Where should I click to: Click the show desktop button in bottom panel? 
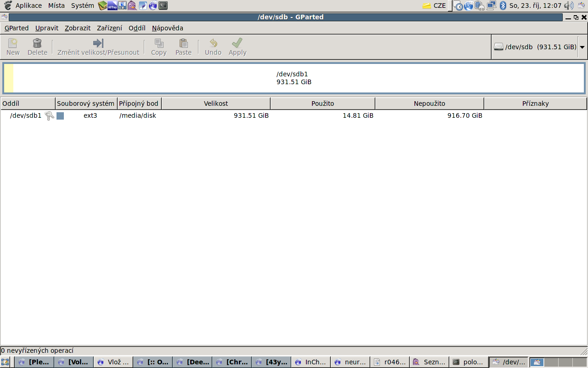click(5, 362)
